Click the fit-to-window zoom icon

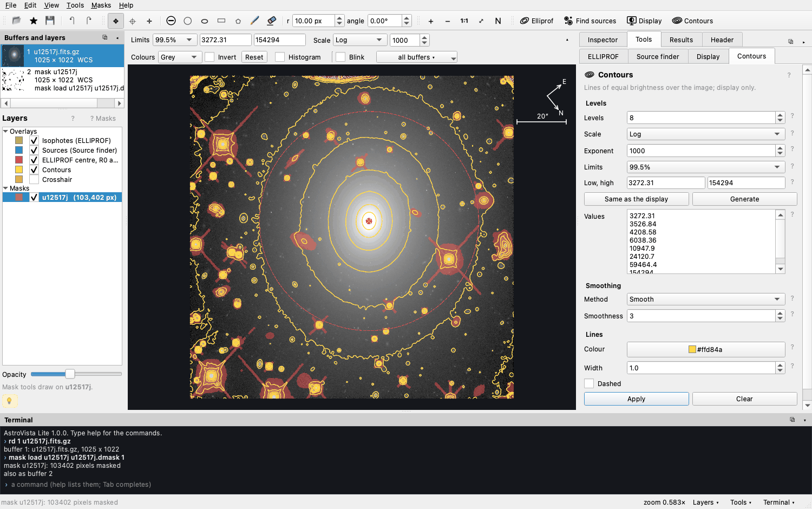pos(481,21)
